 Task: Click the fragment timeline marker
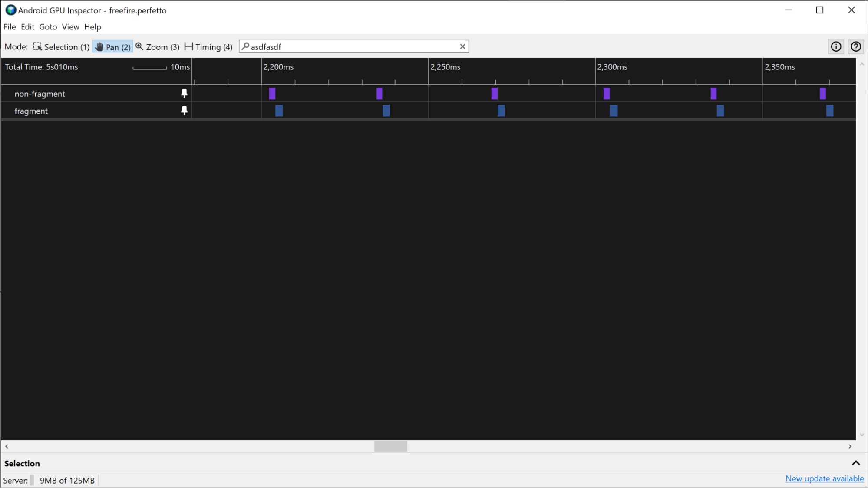click(184, 110)
